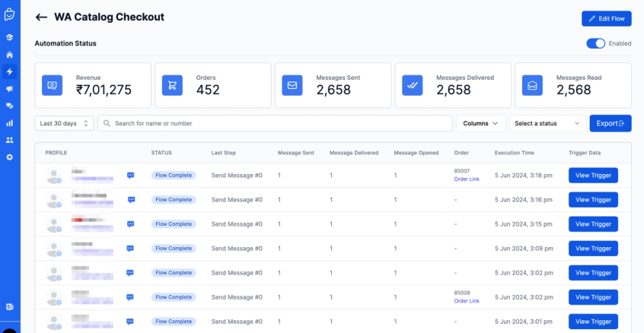View Trigger for the 3:01 pm execution

pyautogui.click(x=593, y=322)
